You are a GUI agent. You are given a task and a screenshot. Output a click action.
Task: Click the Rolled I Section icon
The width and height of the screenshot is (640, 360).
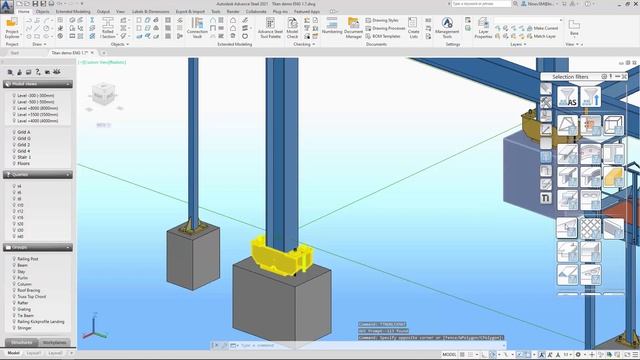(x=107, y=28)
